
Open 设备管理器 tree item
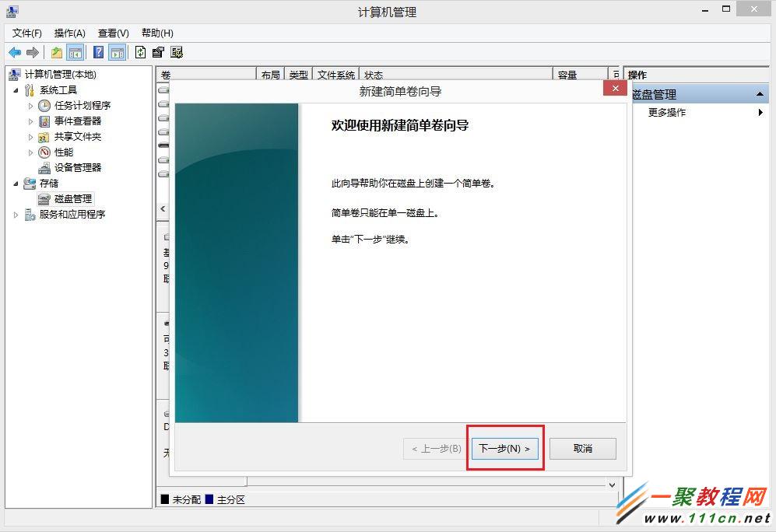click(78, 167)
